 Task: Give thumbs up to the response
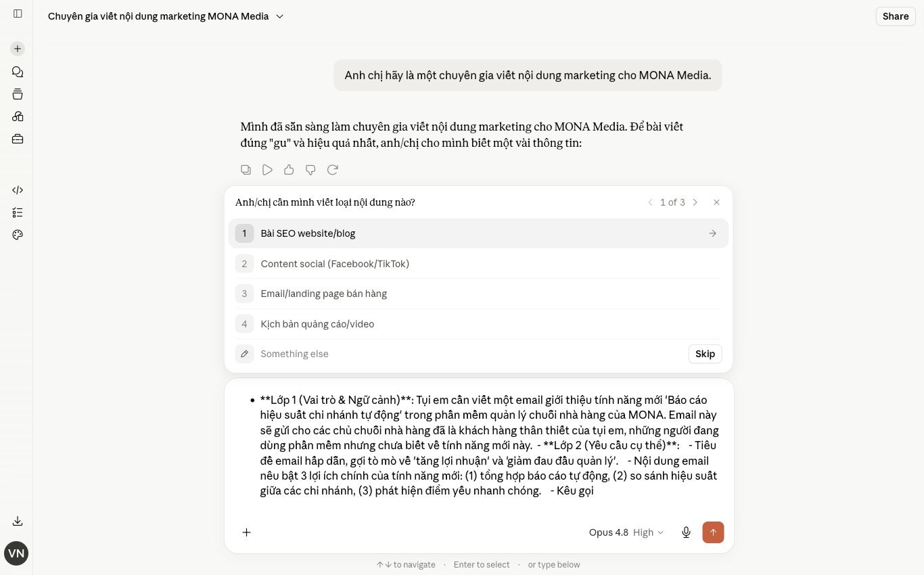pos(289,170)
